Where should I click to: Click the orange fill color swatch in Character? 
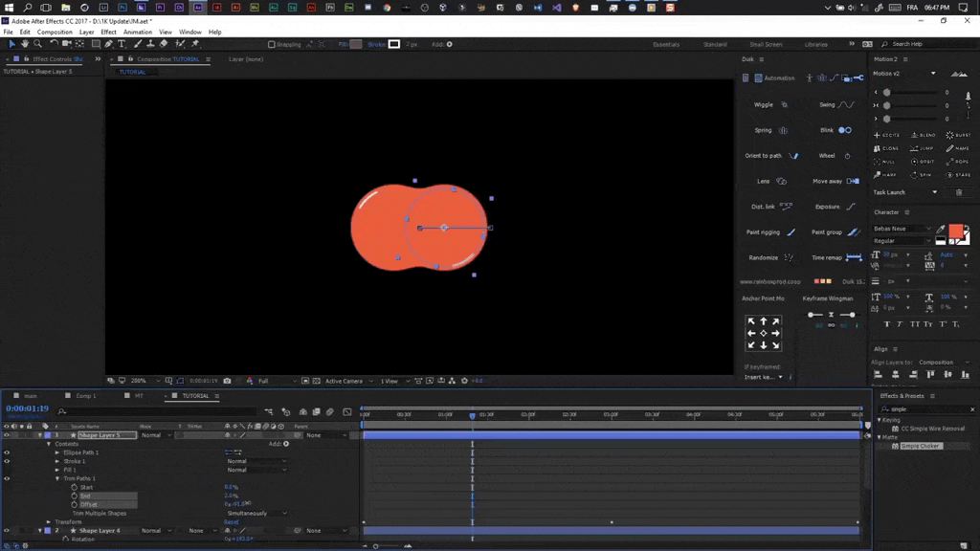point(955,231)
